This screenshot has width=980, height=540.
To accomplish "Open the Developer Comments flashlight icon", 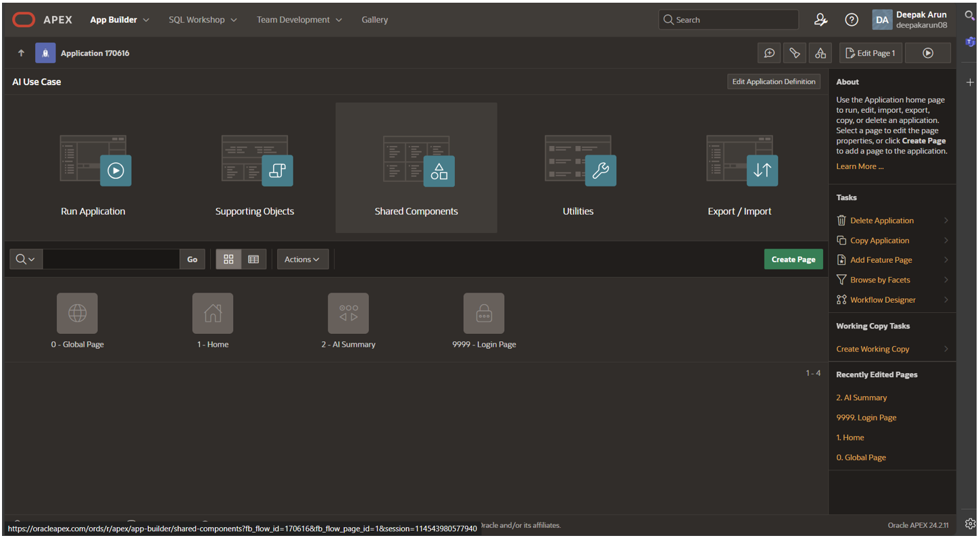I will 794,53.
